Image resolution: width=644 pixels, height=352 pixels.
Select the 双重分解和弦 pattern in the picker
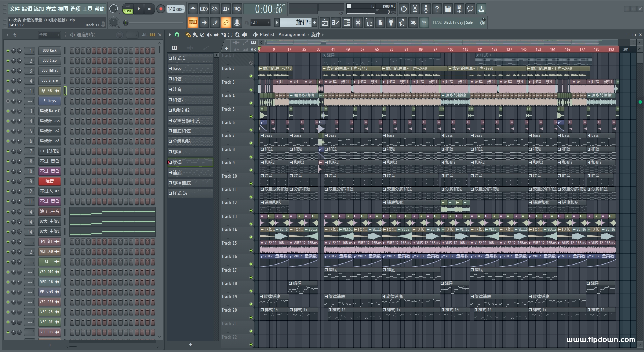pos(191,121)
